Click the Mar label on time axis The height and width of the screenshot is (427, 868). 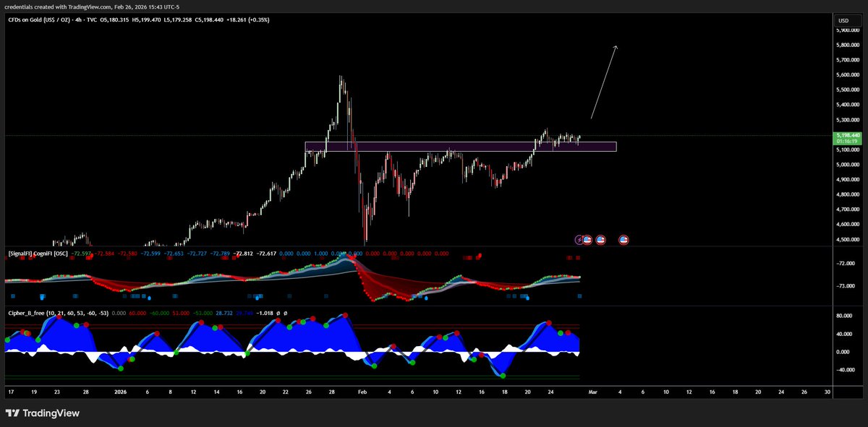tap(593, 392)
